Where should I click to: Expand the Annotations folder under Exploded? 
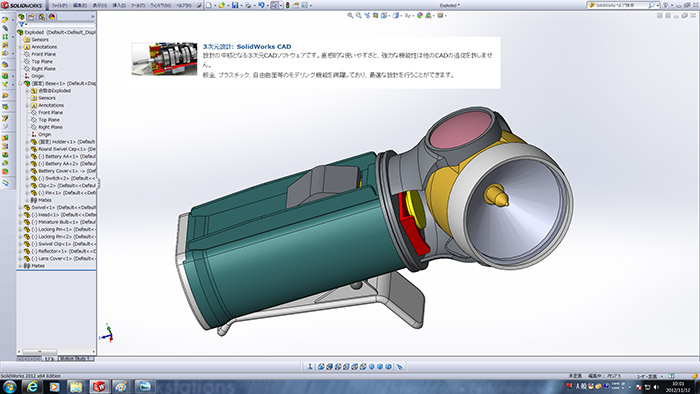pyautogui.click(x=20, y=47)
